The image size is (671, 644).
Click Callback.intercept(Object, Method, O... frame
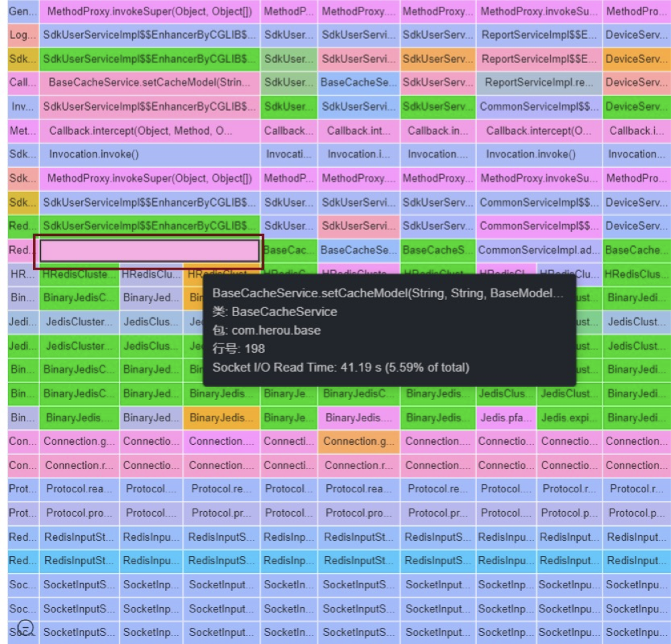coord(150,131)
